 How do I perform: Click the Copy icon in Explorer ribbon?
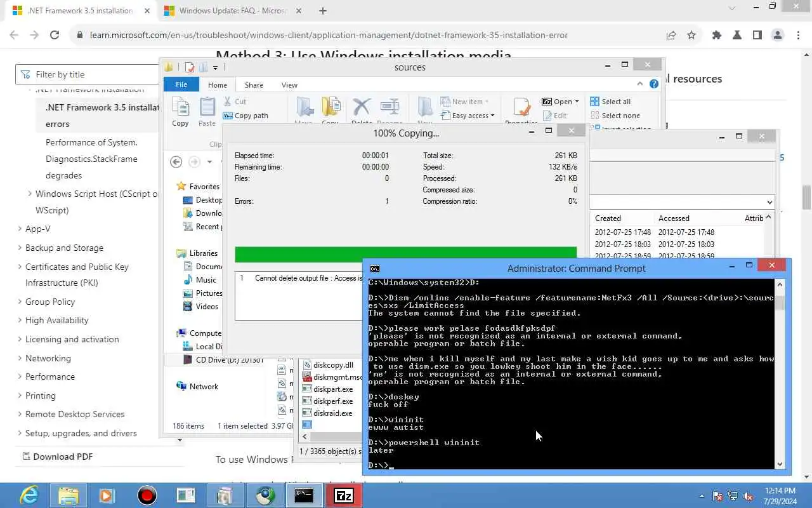(181, 107)
